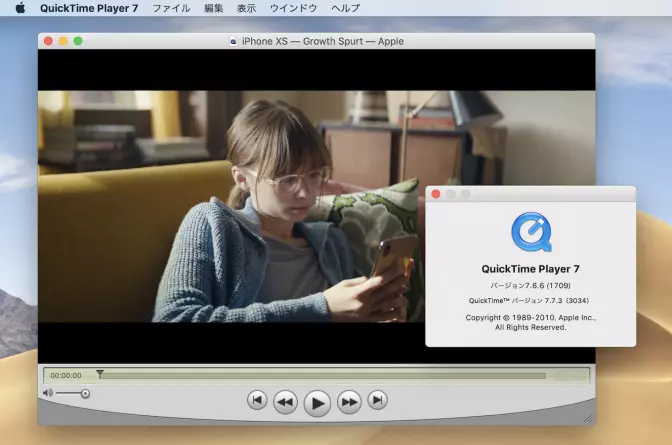Click the QuickTime™ バージョン 7.7.3 (3034) text
Viewport: 672px width, 445px height.
pyautogui.click(x=529, y=301)
